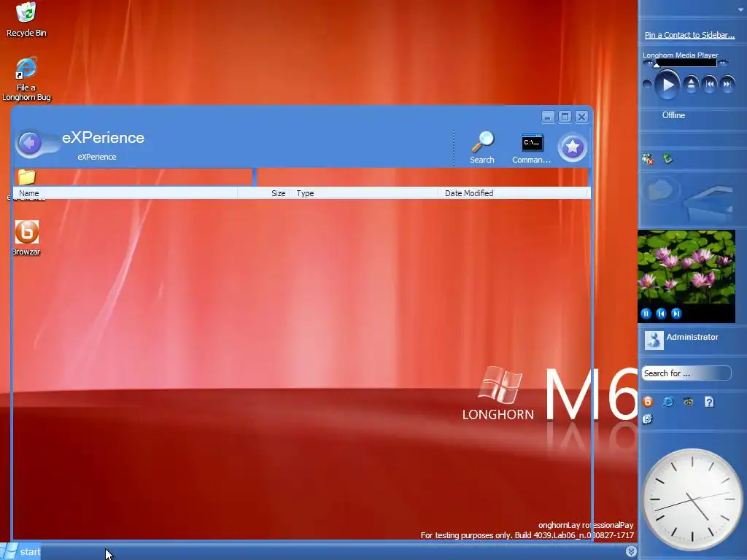Click the water lilies slideshow image
Screen dimensions: 747x560
pyautogui.click(x=686, y=268)
